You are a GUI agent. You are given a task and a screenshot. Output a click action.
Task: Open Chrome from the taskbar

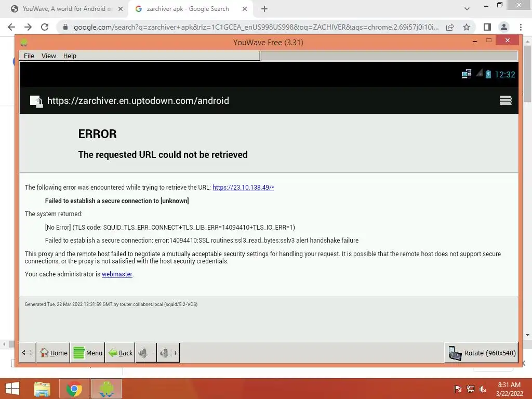(74, 389)
